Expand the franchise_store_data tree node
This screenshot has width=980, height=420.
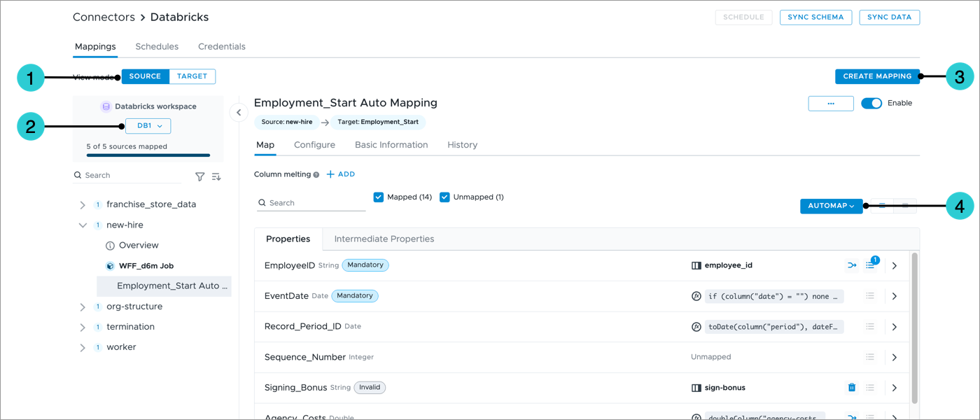83,205
